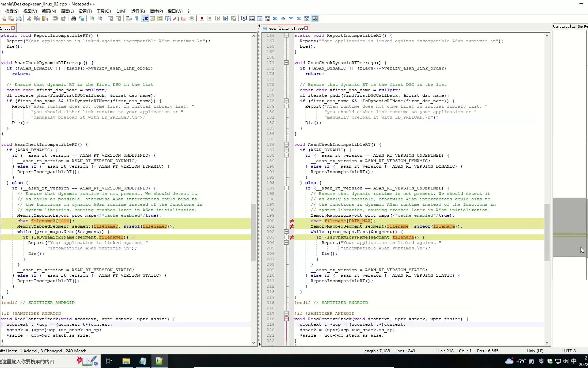This screenshot has height=368, width=588.
Task: Toggle show all characters with the paragraph icon
Action: click(136, 19)
